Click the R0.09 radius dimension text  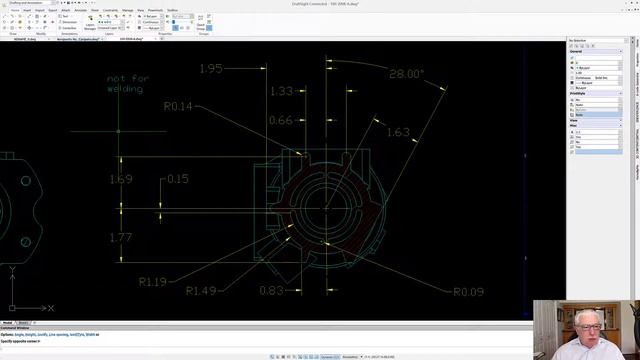tap(469, 292)
